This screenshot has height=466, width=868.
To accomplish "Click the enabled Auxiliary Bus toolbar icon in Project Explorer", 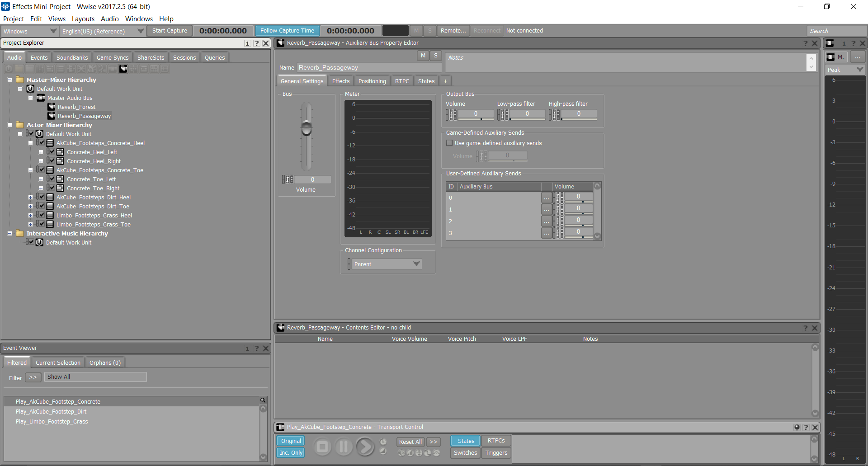I will pyautogui.click(x=123, y=69).
